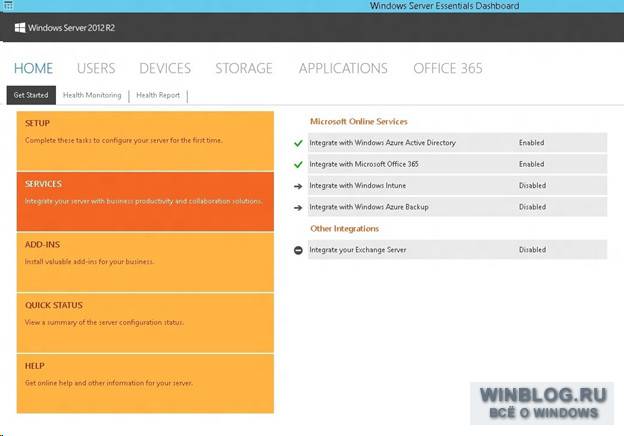624x436 pixels.
Task: Click the dashboard window icon in title bar
Action: click(x=8, y=5)
